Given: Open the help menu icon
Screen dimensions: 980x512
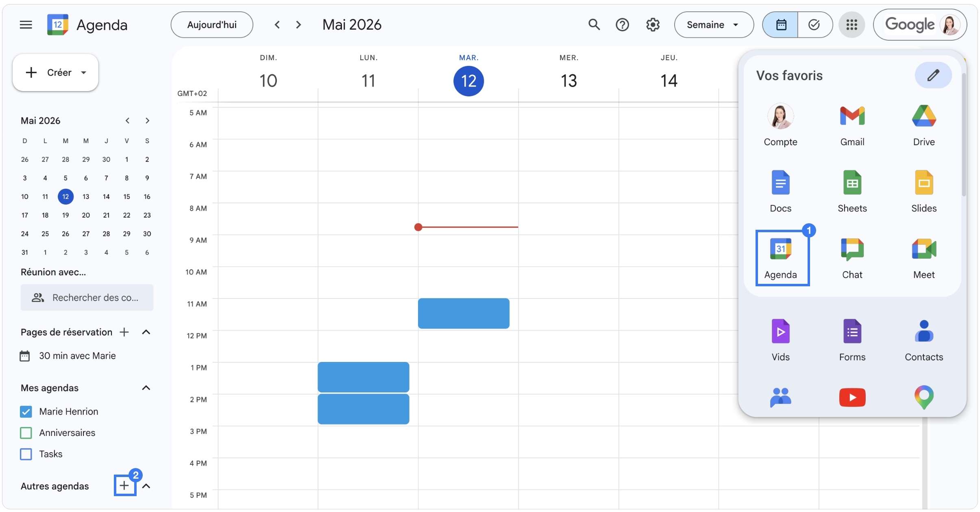Looking at the screenshot, I should (622, 25).
